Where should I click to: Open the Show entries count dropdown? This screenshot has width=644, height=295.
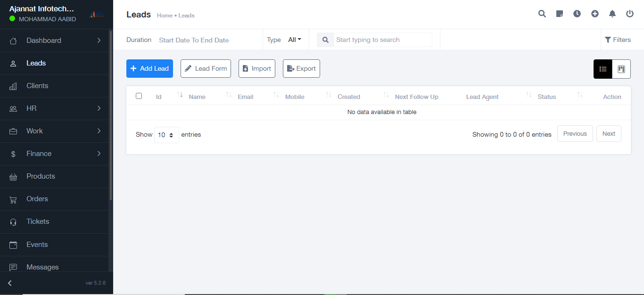click(x=166, y=135)
